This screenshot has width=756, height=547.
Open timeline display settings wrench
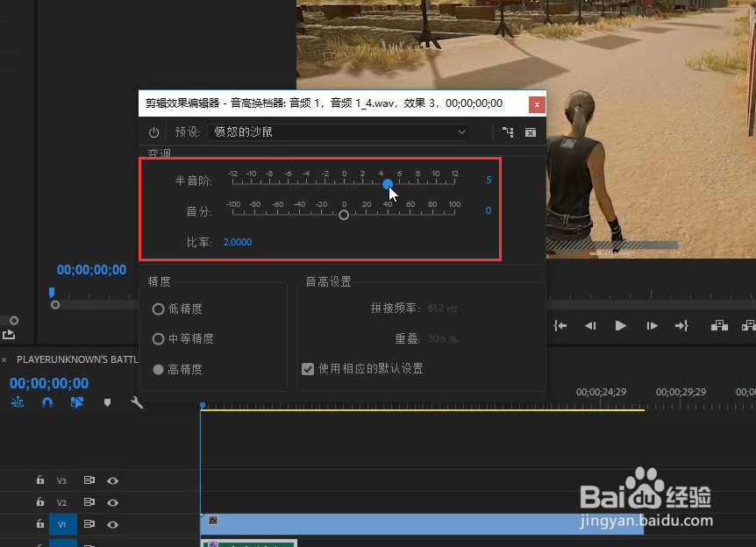coord(137,402)
